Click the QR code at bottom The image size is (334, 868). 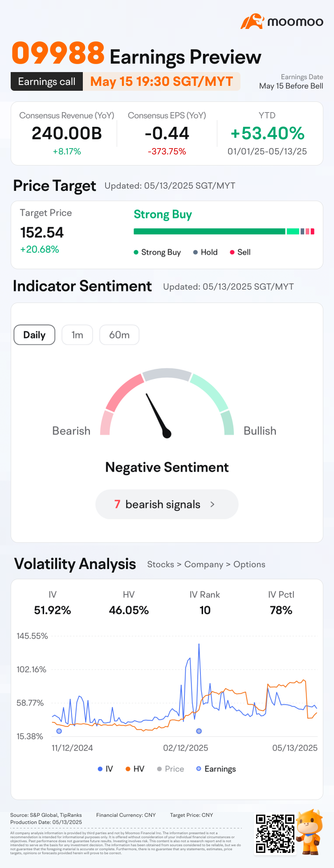(x=275, y=833)
